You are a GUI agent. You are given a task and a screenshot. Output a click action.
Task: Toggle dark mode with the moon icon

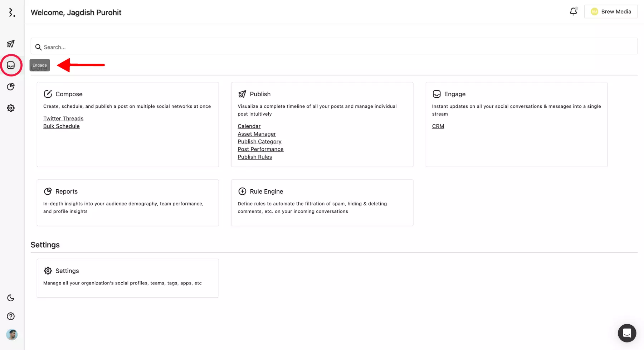[x=11, y=298]
